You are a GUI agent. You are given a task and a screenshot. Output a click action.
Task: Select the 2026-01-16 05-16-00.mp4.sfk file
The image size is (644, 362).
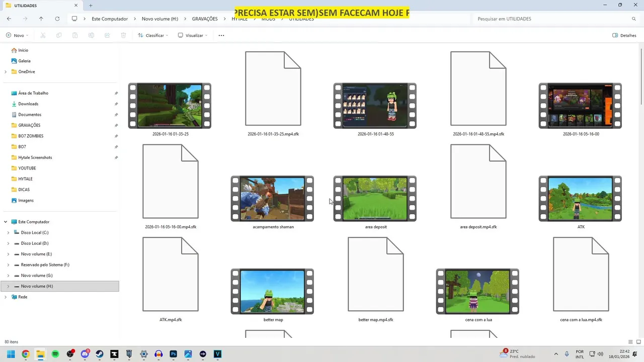(171, 182)
